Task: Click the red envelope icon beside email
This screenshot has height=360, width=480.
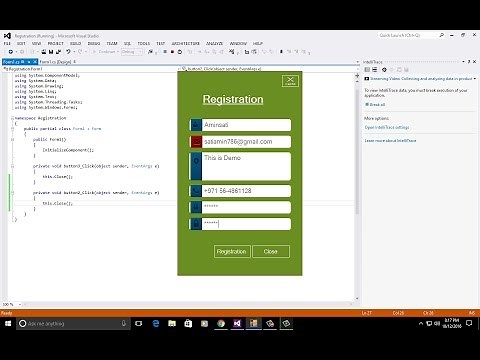Action: tap(196, 142)
